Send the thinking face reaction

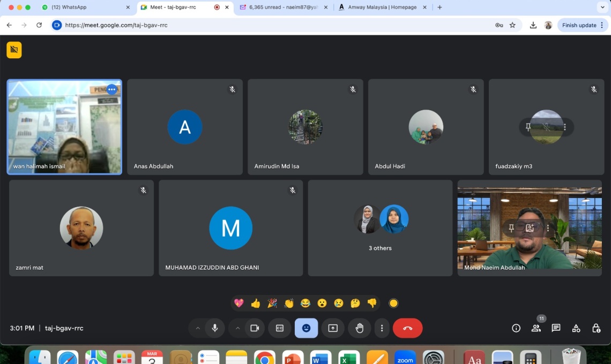tap(355, 303)
